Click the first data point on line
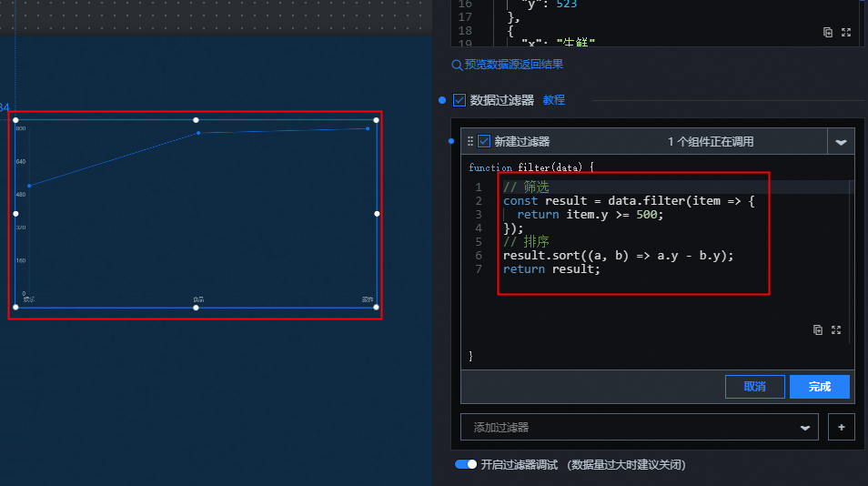The width and height of the screenshot is (868, 486). tap(29, 186)
